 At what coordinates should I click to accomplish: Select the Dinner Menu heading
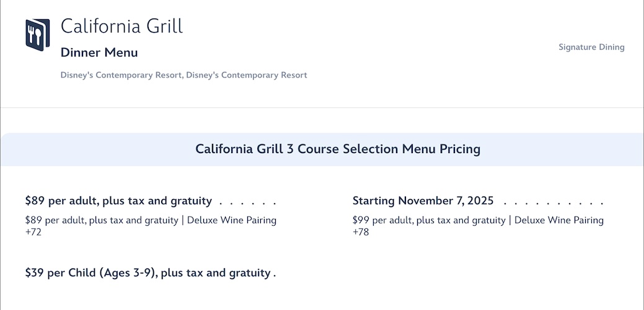[99, 53]
